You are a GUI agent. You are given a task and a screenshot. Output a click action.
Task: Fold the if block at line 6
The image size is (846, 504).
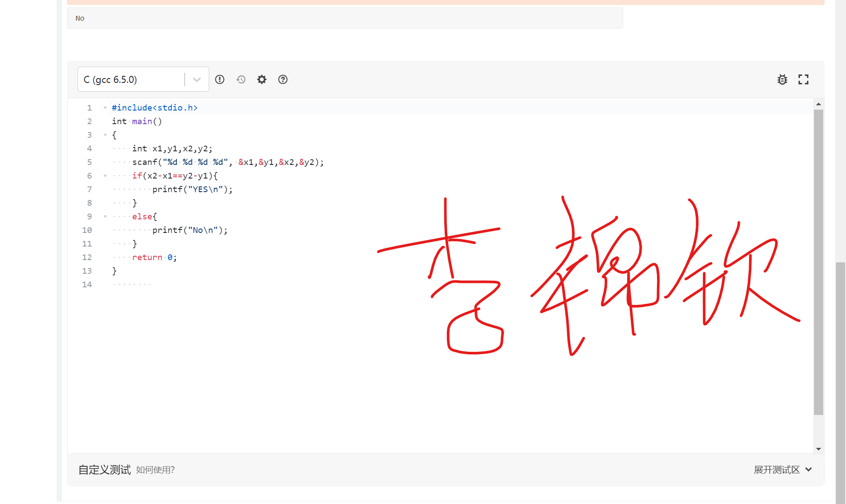pyautogui.click(x=105, y=176)
